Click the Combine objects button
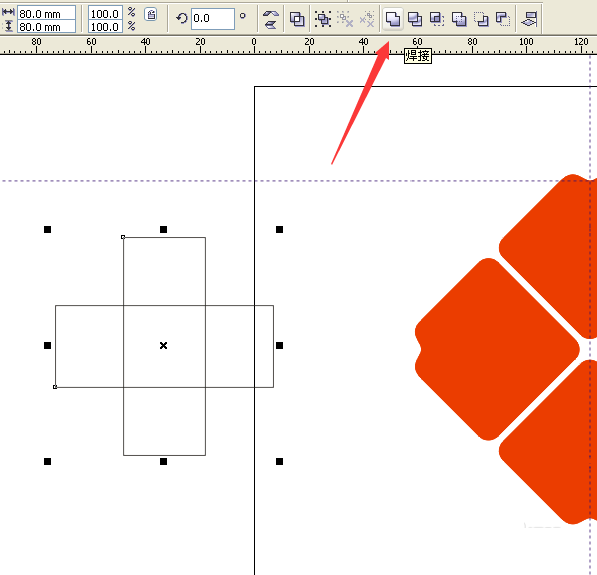This screenshot has width=597, height=575. click(x=297, y=18)
